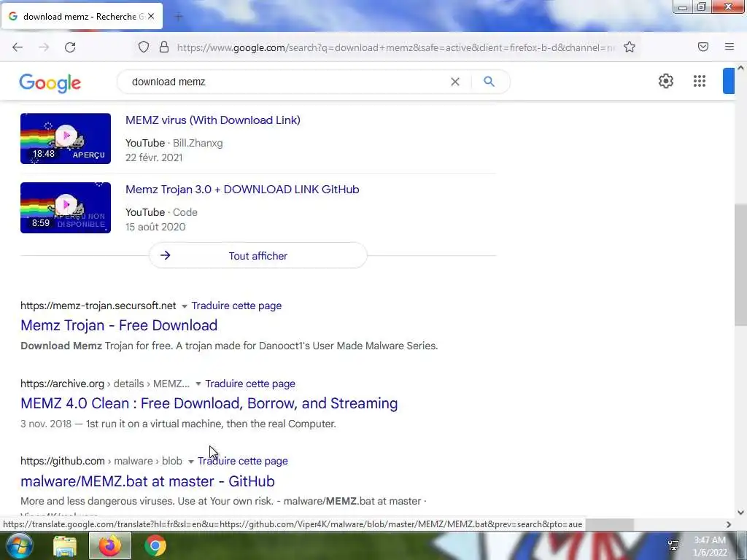Open 'Memz Trojan - Free Download' result
This screenshot has width=747, height=560.
(119, 325)
